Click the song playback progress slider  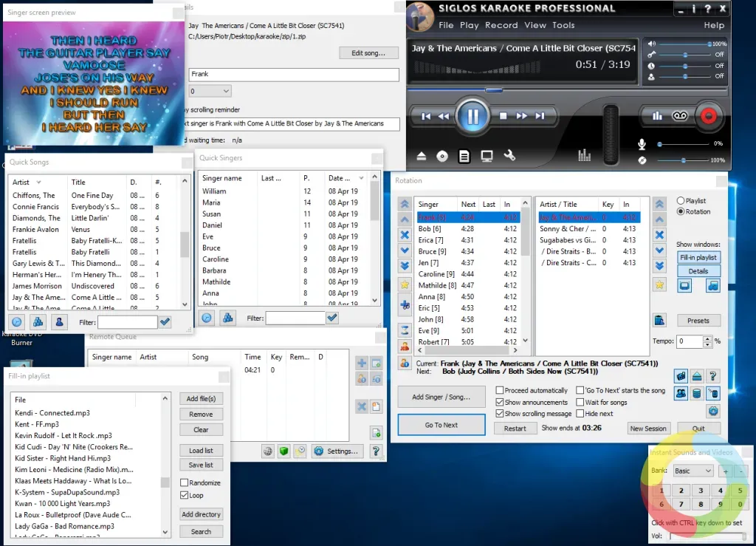coord(494,89)
